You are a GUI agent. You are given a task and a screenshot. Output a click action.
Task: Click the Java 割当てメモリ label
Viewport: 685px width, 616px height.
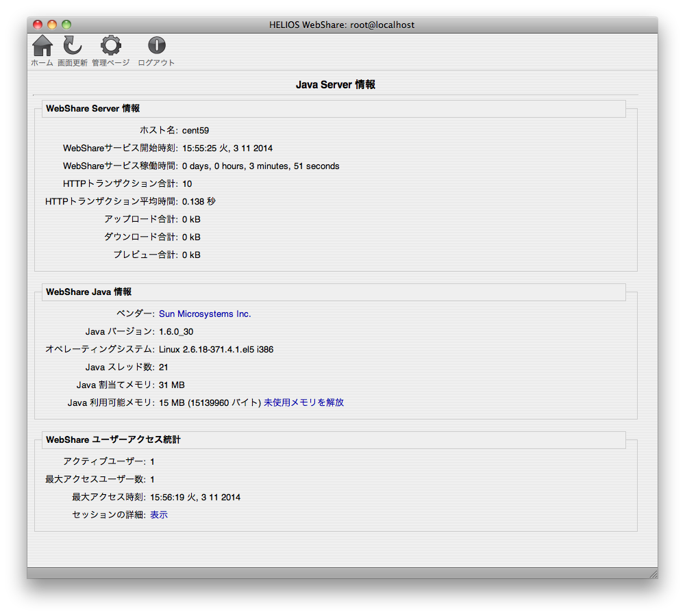(116, 385)
